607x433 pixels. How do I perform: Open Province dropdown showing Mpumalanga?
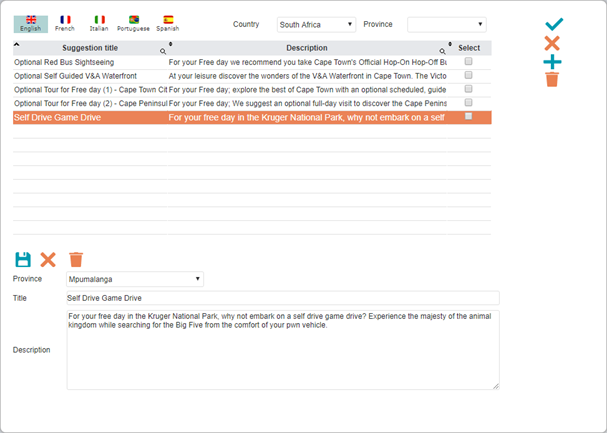pyautogui.click(x=135, y=279)
